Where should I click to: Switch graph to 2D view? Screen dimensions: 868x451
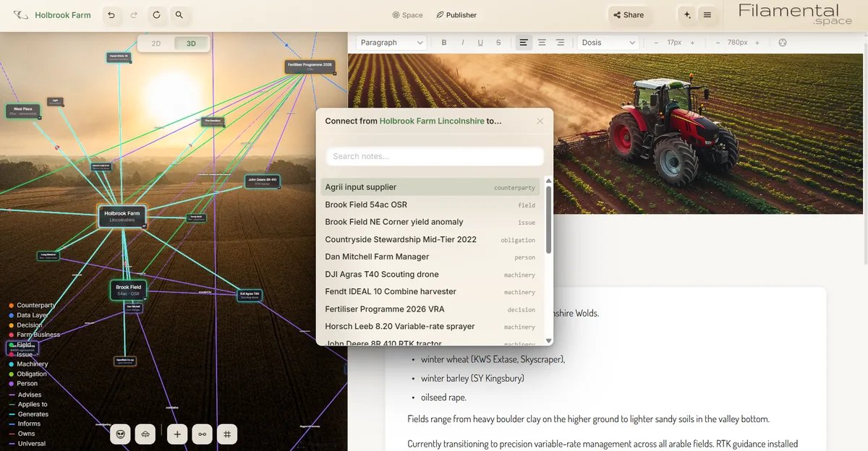pyautogui.click(x=156, y=43)
